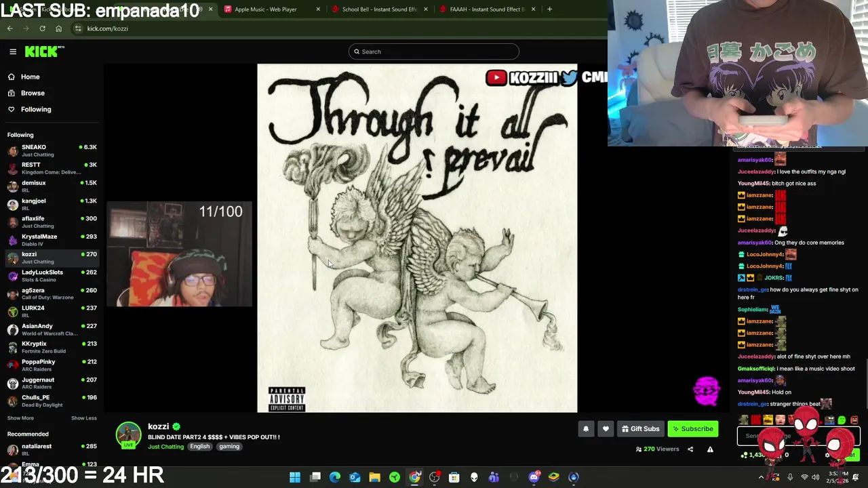
Task: Click the Kick logo
Action: coord(45,52)
